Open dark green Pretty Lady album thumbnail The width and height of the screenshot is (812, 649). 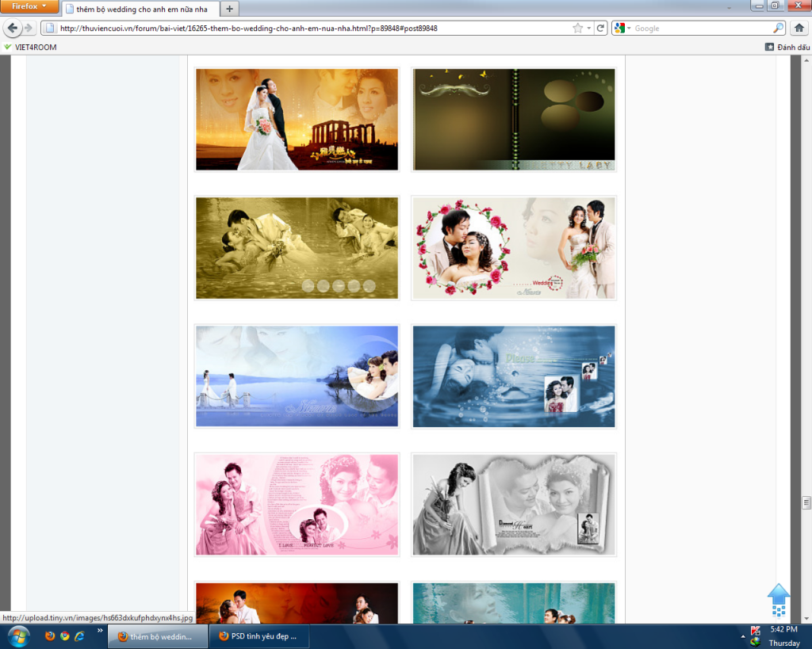(x=514, y=120)
